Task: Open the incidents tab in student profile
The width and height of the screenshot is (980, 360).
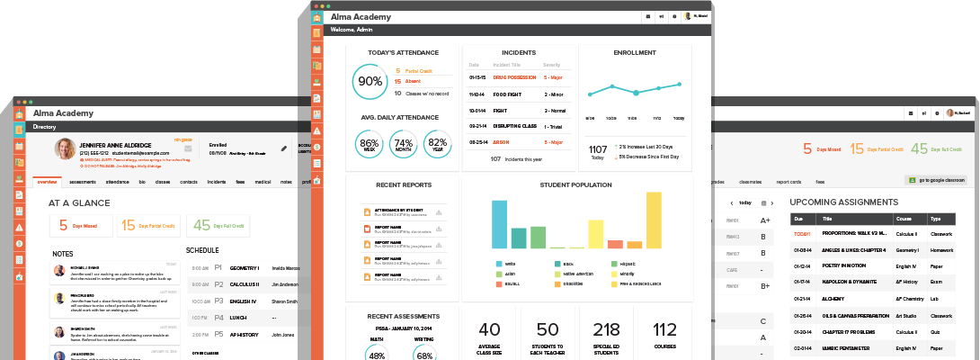Action: pos(217,182)
